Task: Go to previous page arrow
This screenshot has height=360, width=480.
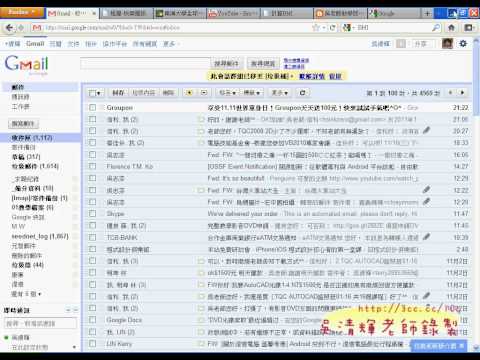Action: (x=450, y=93)
